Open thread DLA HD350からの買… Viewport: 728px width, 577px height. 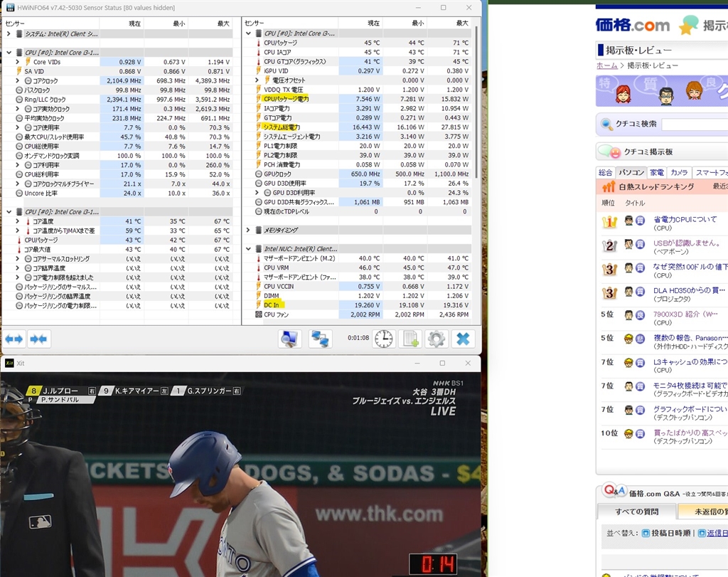click(x=689, y=290)
